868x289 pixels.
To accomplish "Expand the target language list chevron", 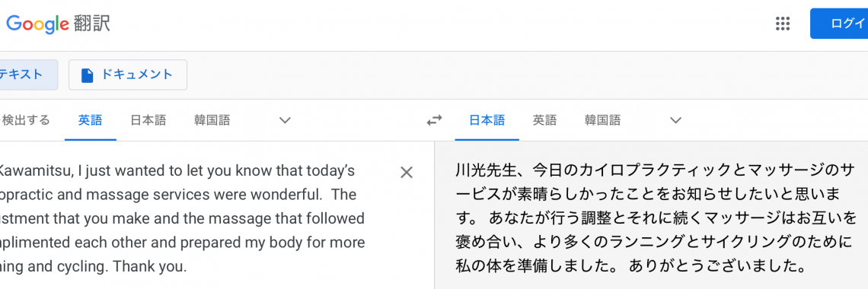I will [x=675, y=120].
